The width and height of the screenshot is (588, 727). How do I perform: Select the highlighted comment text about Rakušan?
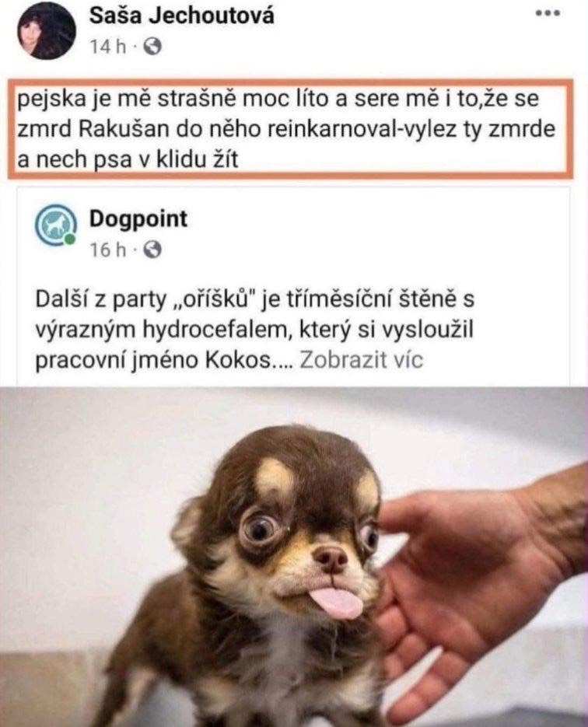click(286, 129)
